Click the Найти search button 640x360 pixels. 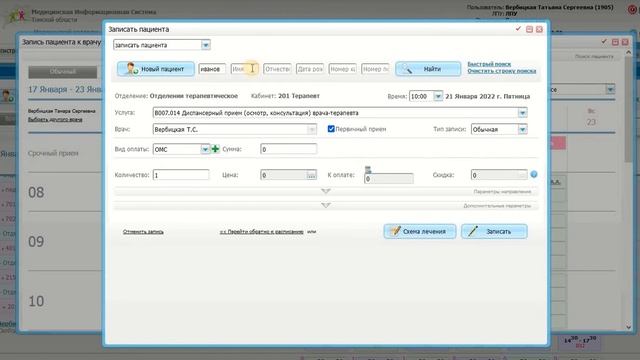click(x=428, y=69)
